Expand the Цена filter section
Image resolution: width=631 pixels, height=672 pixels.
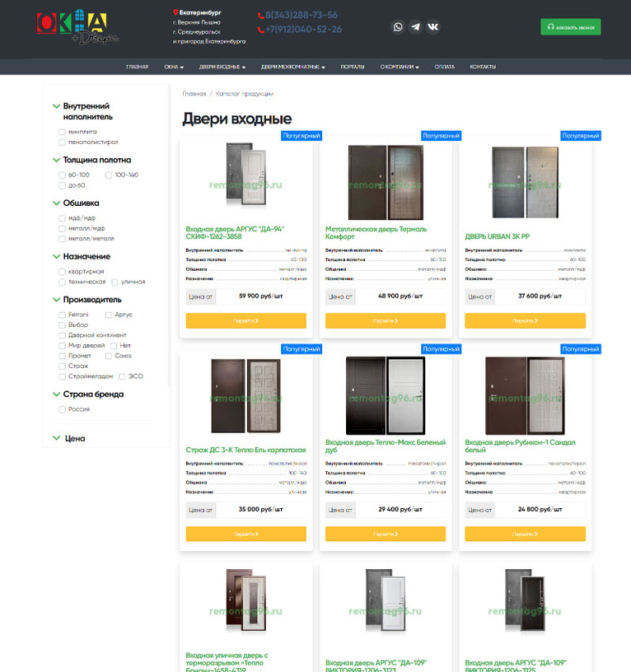point(56,438)
